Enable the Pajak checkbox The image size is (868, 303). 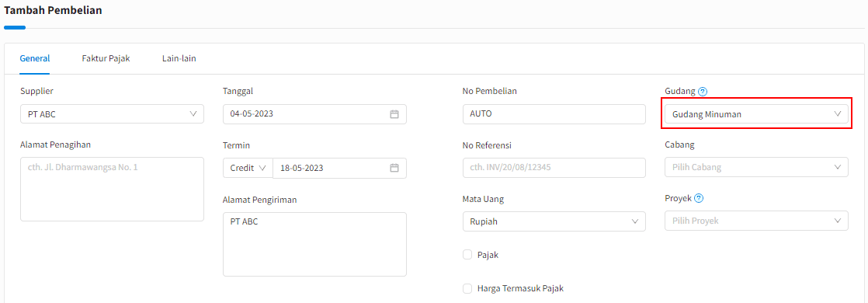pyautogui.click(x=467, y=255)
